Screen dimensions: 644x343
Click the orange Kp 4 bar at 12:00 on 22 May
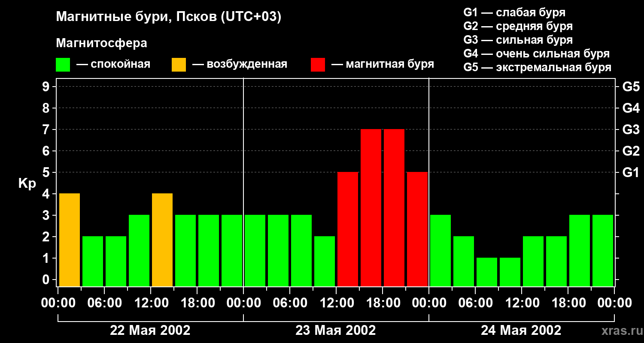(162, 240)
